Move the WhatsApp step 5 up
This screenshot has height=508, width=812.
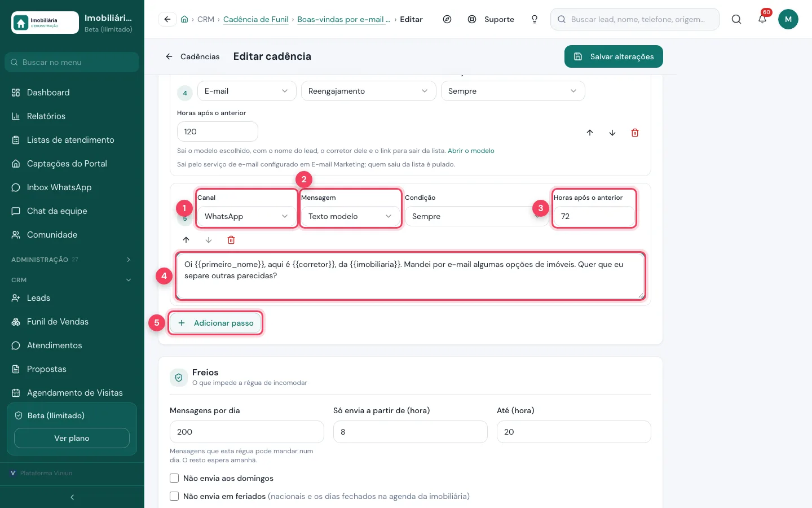coord(186,240)
